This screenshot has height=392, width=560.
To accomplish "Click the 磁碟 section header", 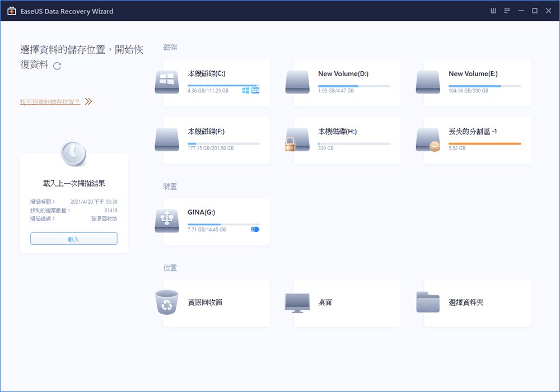I will [x=170, y=48].
